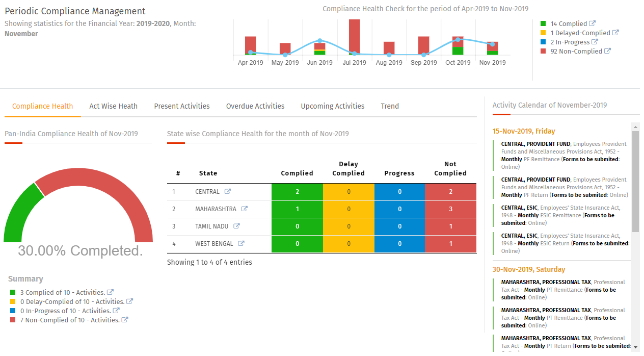
Task: Select the Trend tab
Action: point(389,106)
